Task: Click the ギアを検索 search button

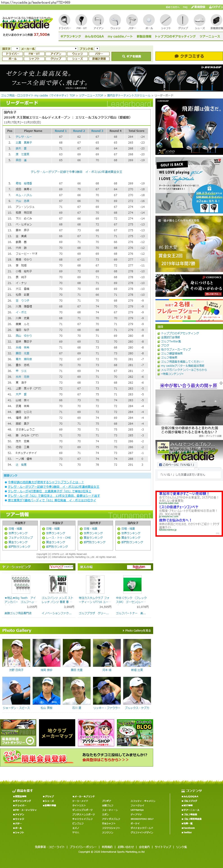Action: click(x=131, y=56)
